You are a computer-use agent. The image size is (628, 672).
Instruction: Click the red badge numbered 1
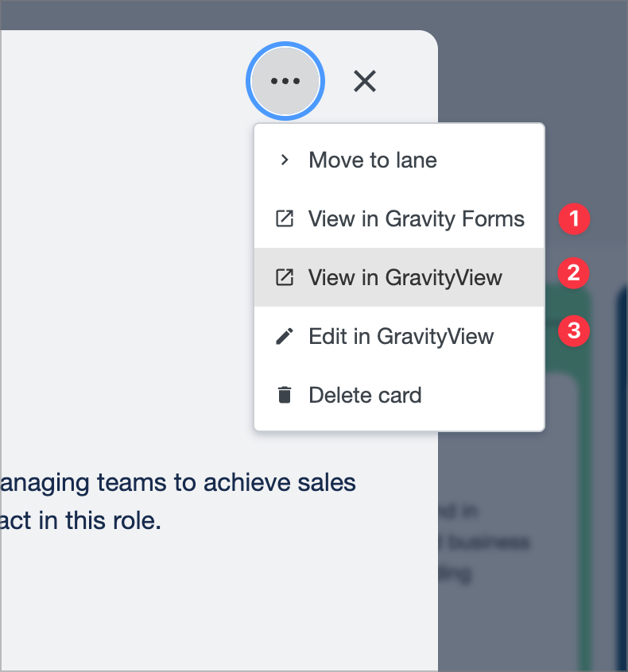(574, 220)
